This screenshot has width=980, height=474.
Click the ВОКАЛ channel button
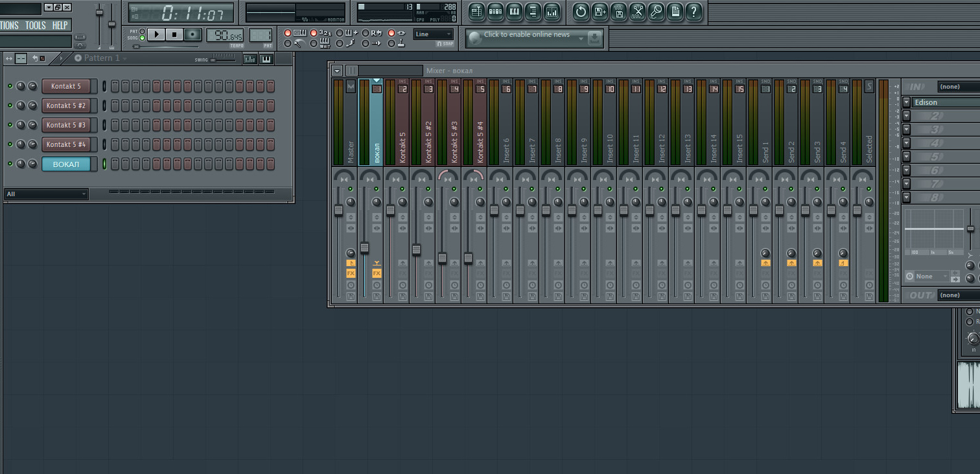point(66,164)
